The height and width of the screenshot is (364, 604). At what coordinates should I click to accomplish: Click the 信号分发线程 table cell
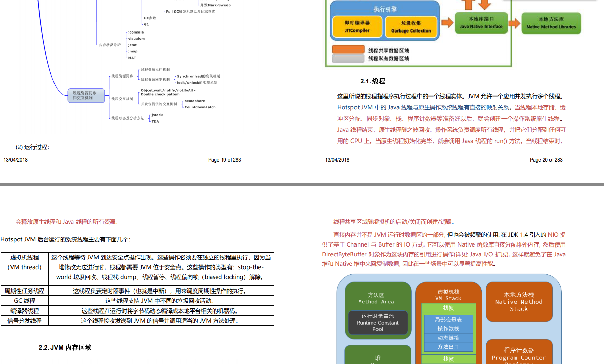click(25, 321)
